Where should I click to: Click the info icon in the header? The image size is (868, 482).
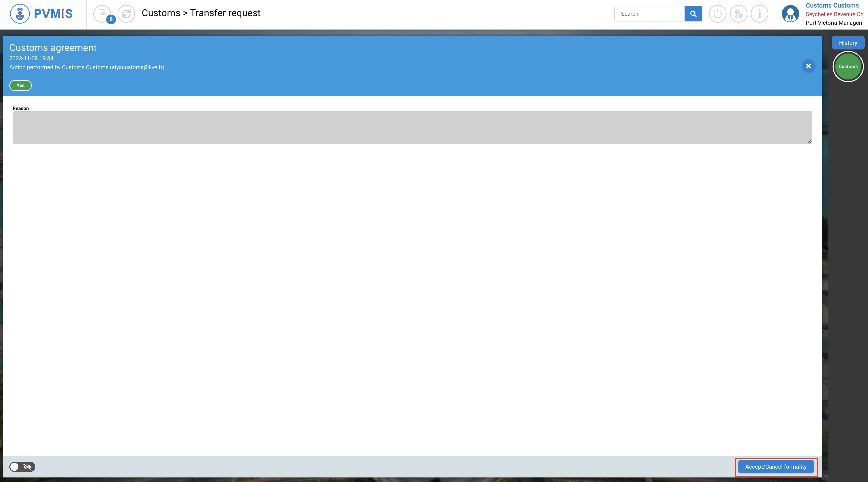coord(759,14)
